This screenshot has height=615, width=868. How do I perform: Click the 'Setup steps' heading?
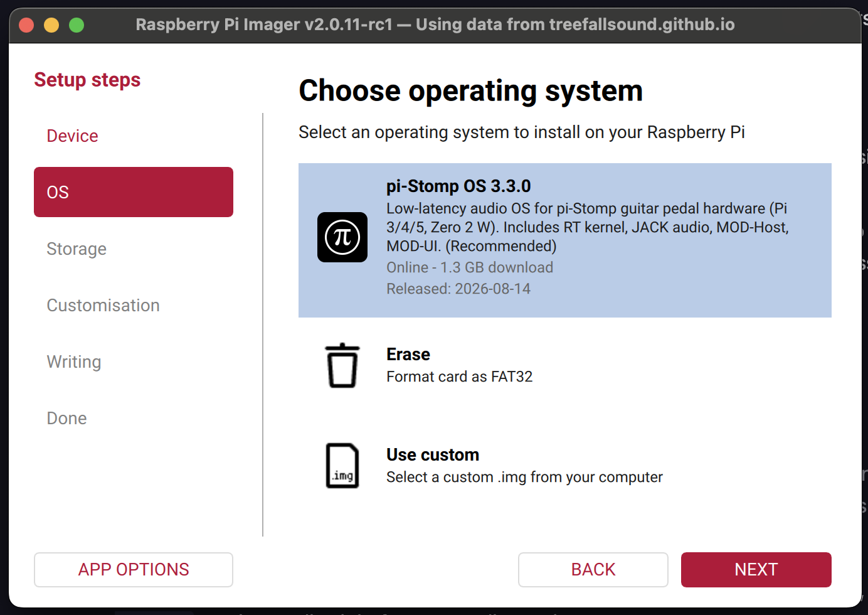(87, 80)
